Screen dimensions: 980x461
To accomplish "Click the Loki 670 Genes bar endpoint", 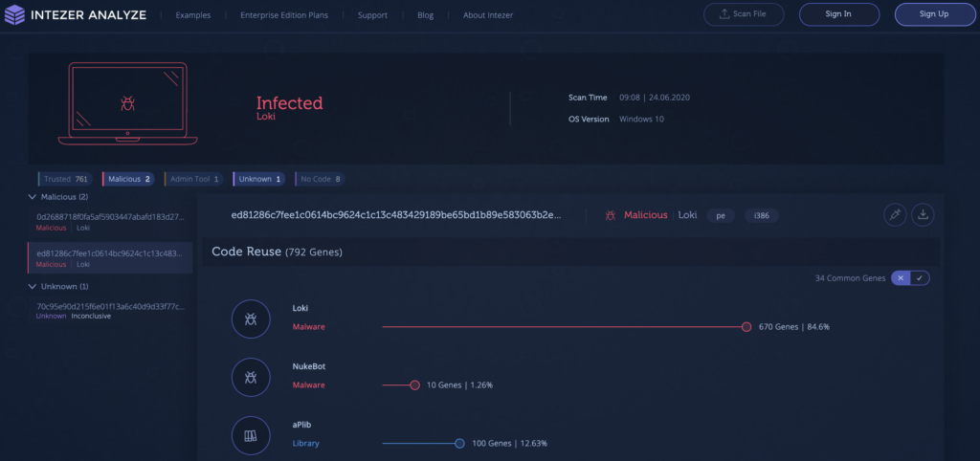I will [746, 327].
